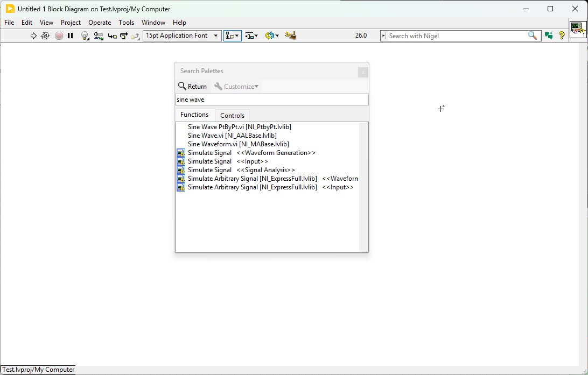This screenshot has width=588, height=375.
Task: Open the Tools menu
Action: coord(126,23)
